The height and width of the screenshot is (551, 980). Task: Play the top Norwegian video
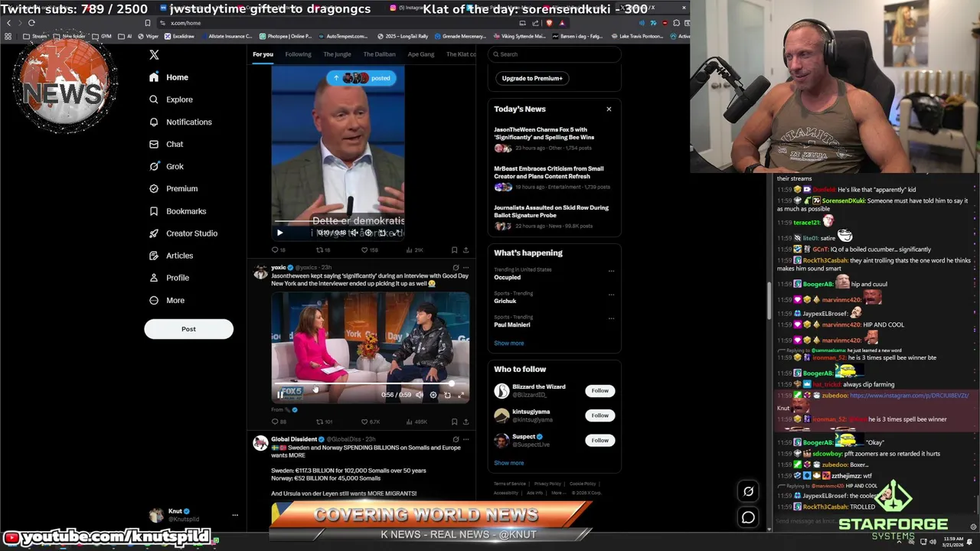point(279,233)
